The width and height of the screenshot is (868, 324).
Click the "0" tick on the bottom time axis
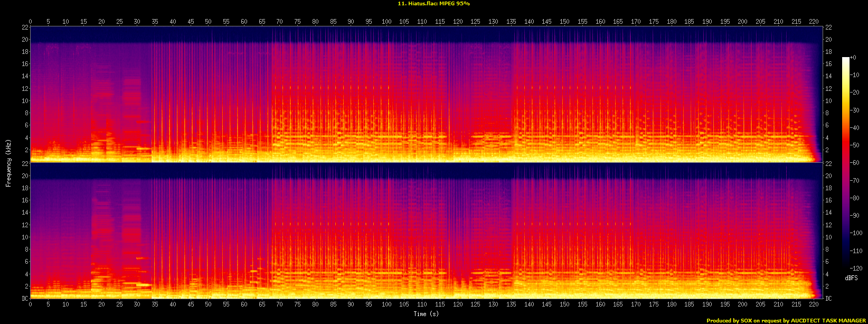(x=30, y=304)
